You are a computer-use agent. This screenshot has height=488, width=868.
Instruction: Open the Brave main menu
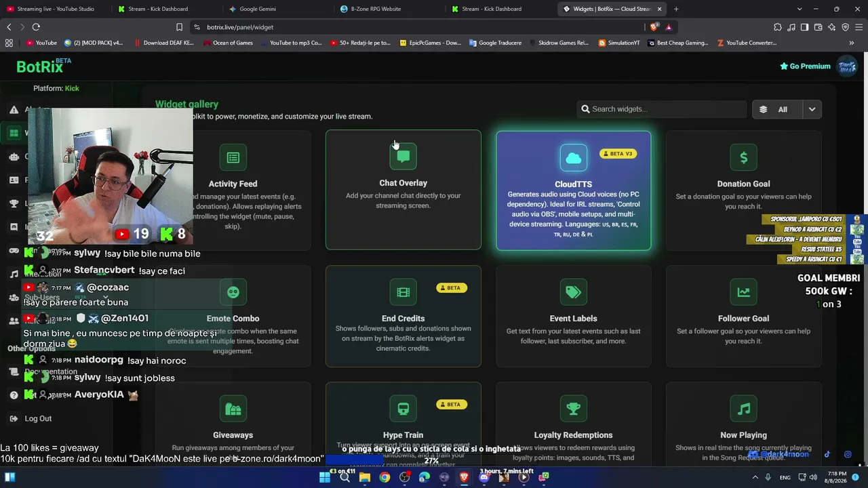pos(859,27)
